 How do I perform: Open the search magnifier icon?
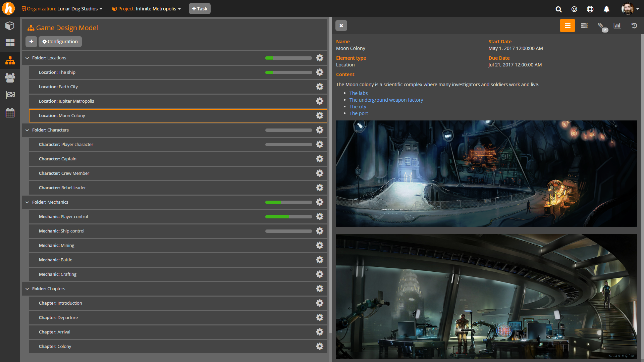click(x=558, y=9)
